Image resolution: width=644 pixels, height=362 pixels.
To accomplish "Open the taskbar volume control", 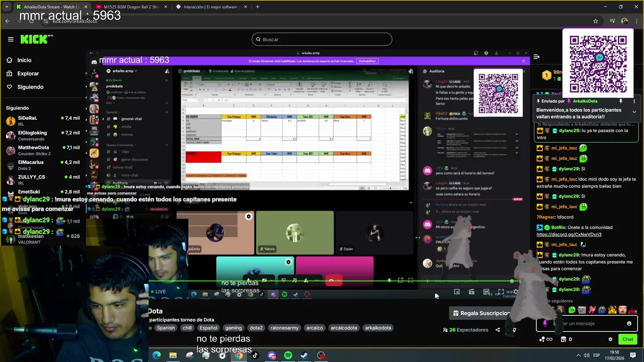I will tap(587, 355).
